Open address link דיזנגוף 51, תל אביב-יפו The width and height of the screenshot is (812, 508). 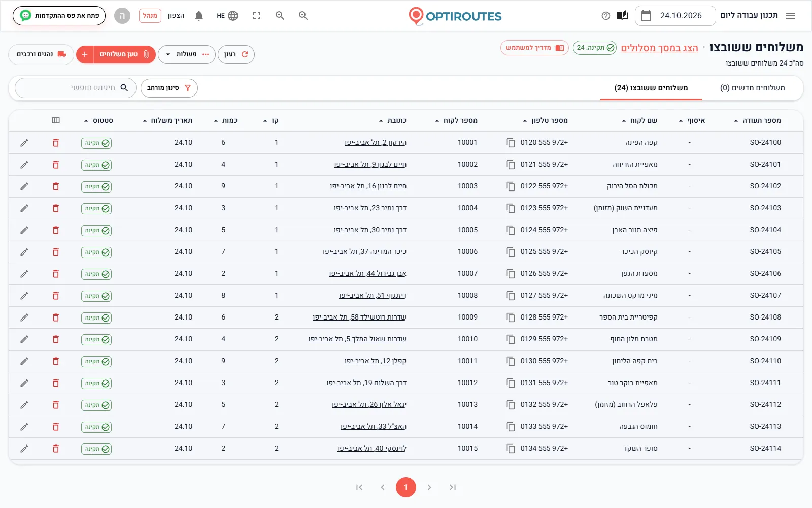(373, 296)
